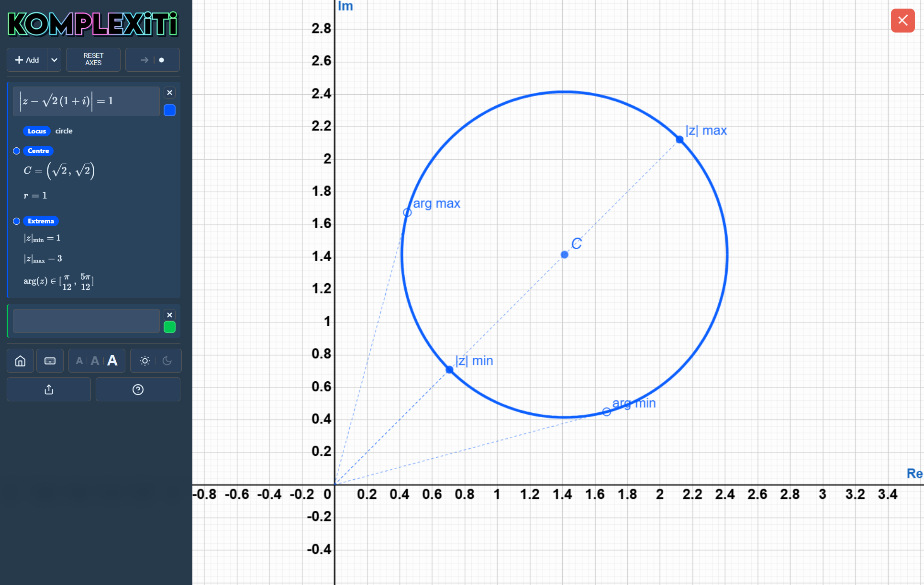Select the dot point display mode
The width and height of the screenshot is (924, 585).
point(162,60)
